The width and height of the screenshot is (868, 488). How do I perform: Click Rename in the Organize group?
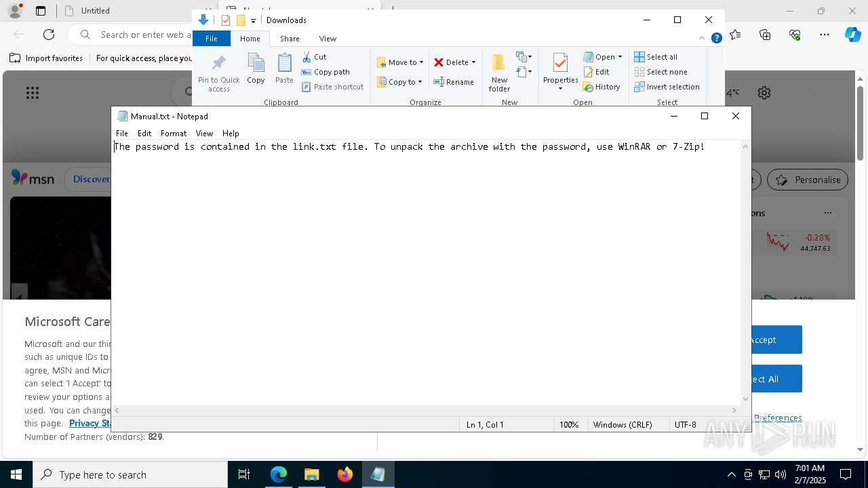(x=454, y=82)
